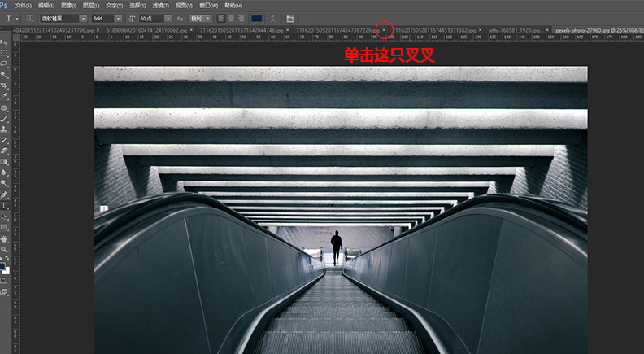Viewport: 644px width, 354px height.
Task: Open the Character and Paragraph panels icon
Action: pos(289,18)
